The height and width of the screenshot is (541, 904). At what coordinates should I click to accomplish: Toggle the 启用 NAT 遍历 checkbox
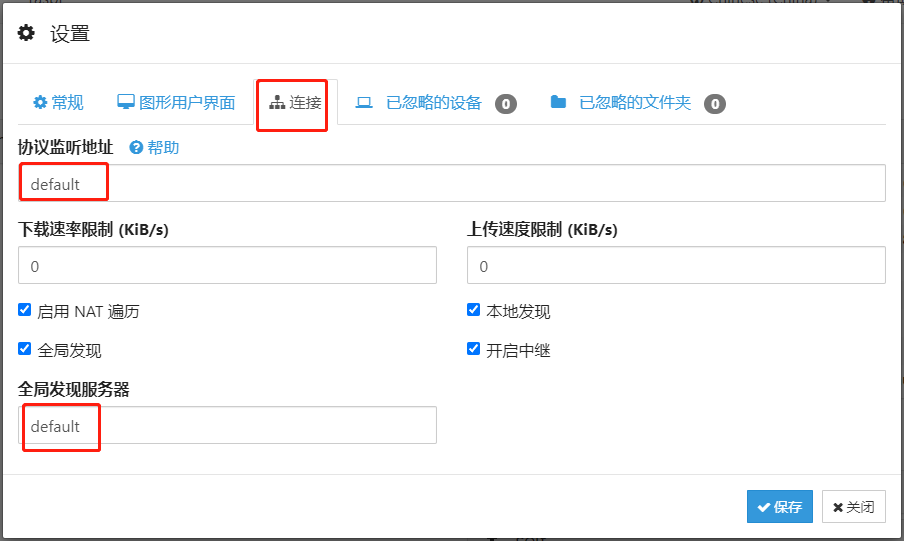pyautogui.click(x=25, y=310)
